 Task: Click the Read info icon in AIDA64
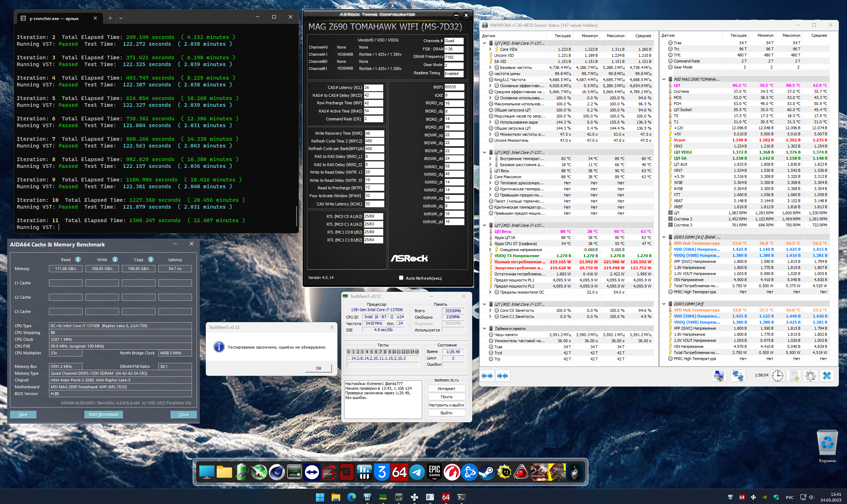[x=78, y=259]
